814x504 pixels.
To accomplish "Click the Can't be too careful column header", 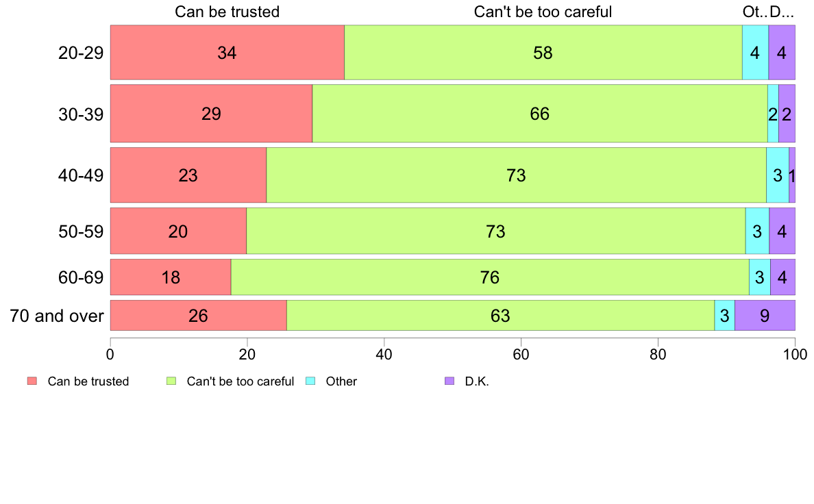I will [x=543, y=12].
